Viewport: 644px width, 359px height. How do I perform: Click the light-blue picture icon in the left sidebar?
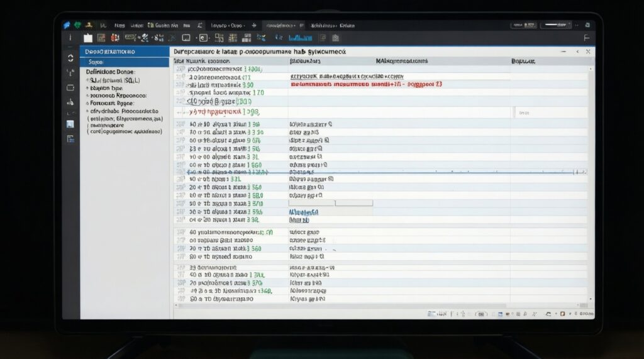(x=70, y=124)
